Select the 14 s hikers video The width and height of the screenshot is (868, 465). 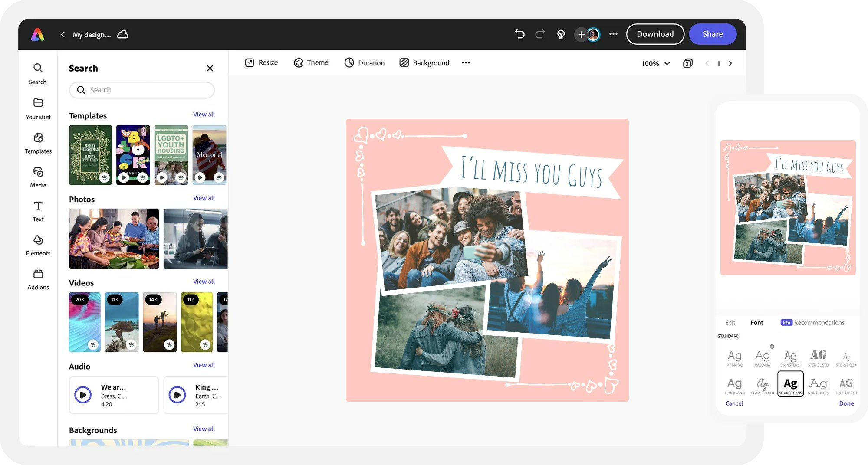click(x=160, y=322)
